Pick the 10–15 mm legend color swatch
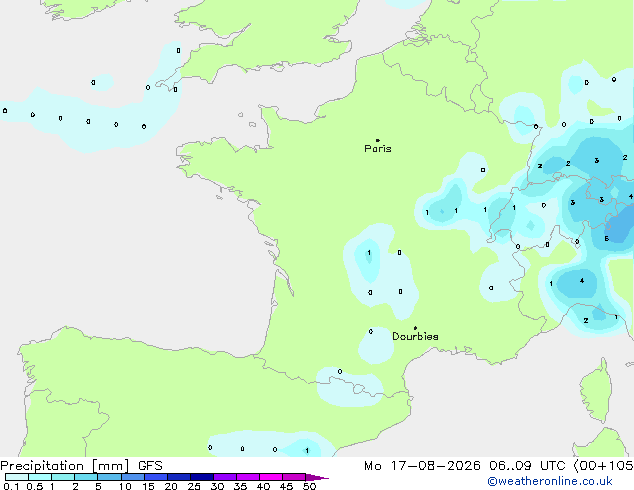The height and width of the screenshot is (490, 634). tap(133, 477)
